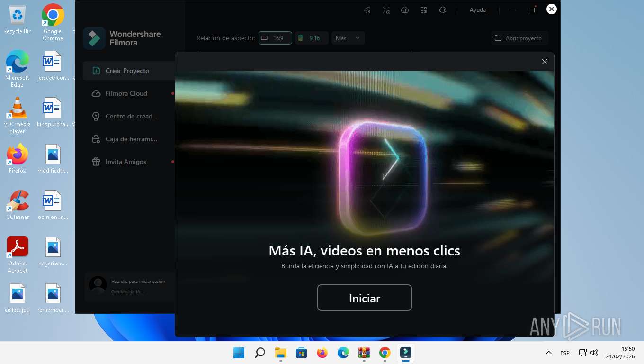
Task: Open CCleaner desktop shortcut
Action: [x=18, y=205]
